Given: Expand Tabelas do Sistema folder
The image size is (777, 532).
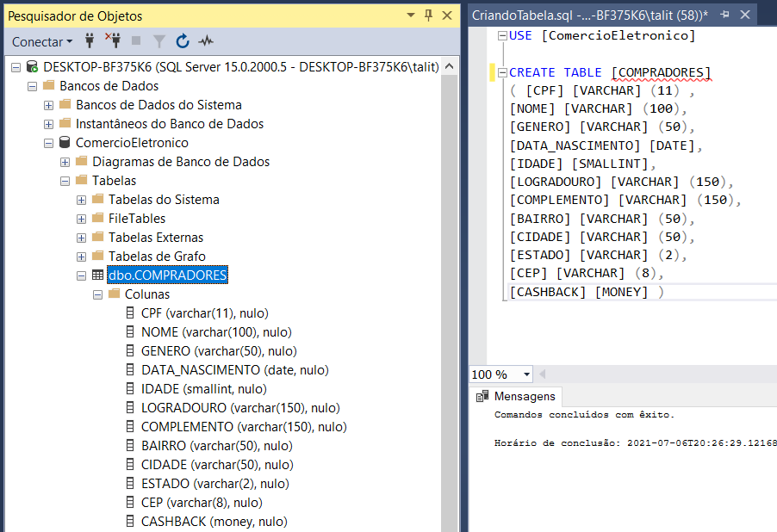Looking at the screenshot, I should (x=81, y=200).
